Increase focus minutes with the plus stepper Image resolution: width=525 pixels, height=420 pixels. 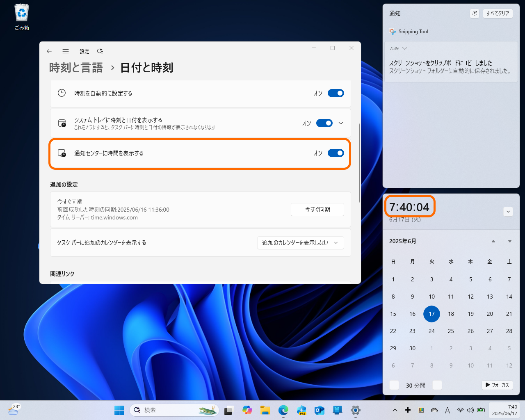pos(437,385)
